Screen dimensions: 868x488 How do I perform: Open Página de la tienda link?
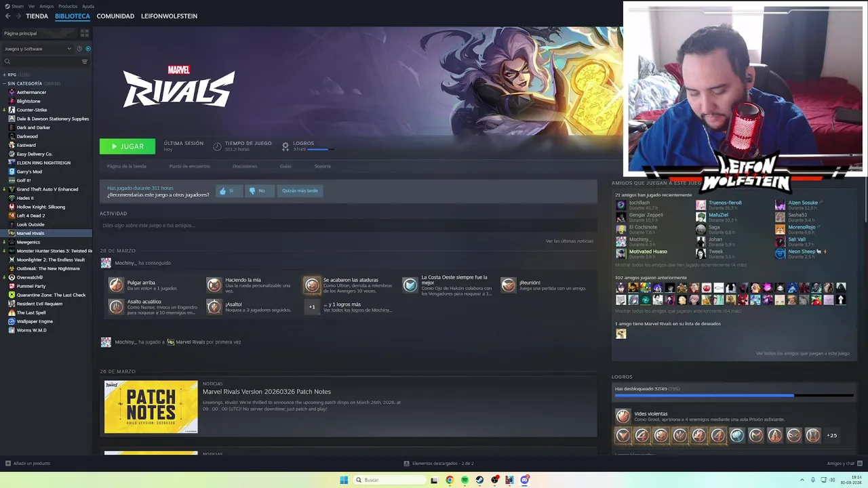click(x=126, y=166)
